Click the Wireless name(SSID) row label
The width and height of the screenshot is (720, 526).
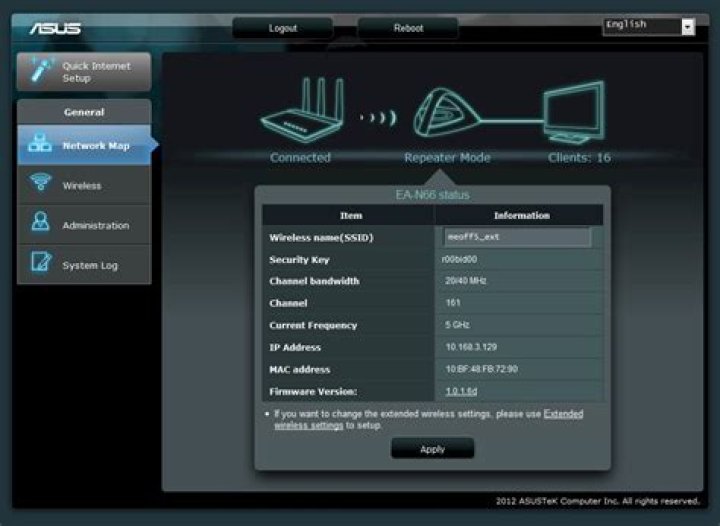(321, 237)
